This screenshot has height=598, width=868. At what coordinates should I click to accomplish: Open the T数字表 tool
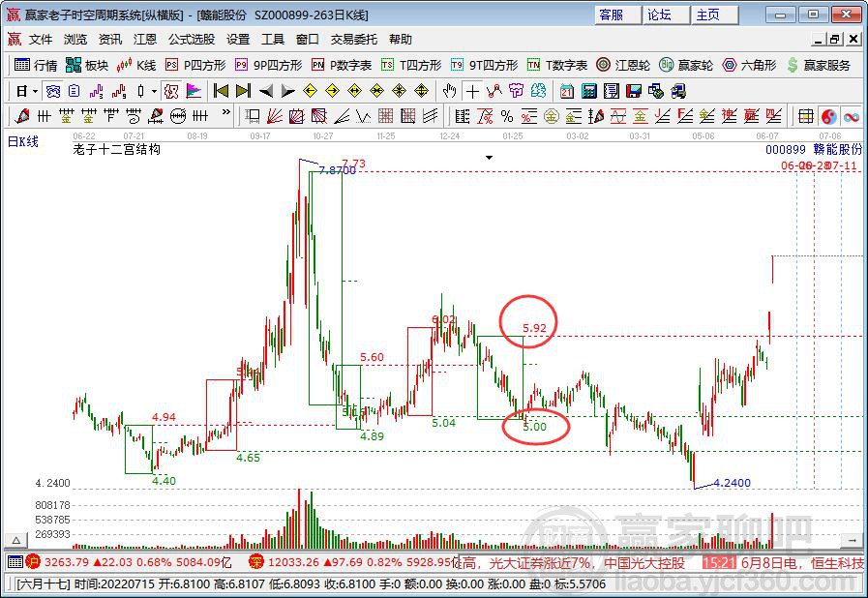(x=557, y=66)
